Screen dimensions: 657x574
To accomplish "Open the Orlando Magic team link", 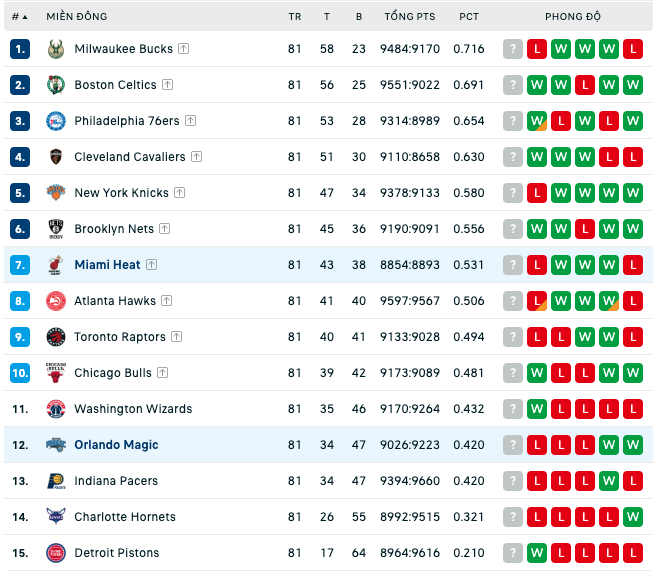I will click(116, 445).
